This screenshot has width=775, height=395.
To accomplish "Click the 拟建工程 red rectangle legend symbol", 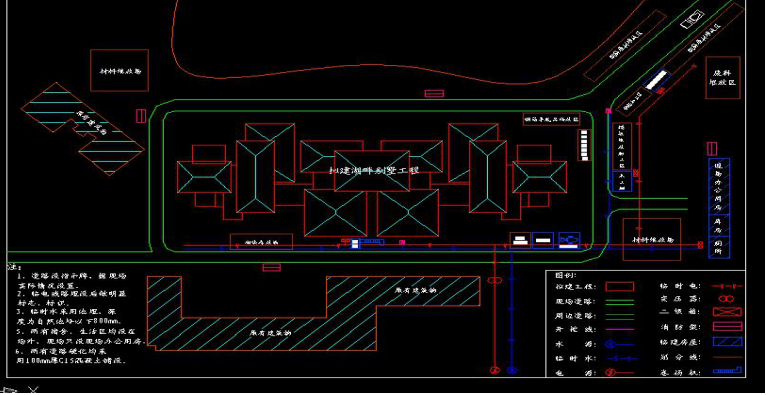I will pos(620,287).
